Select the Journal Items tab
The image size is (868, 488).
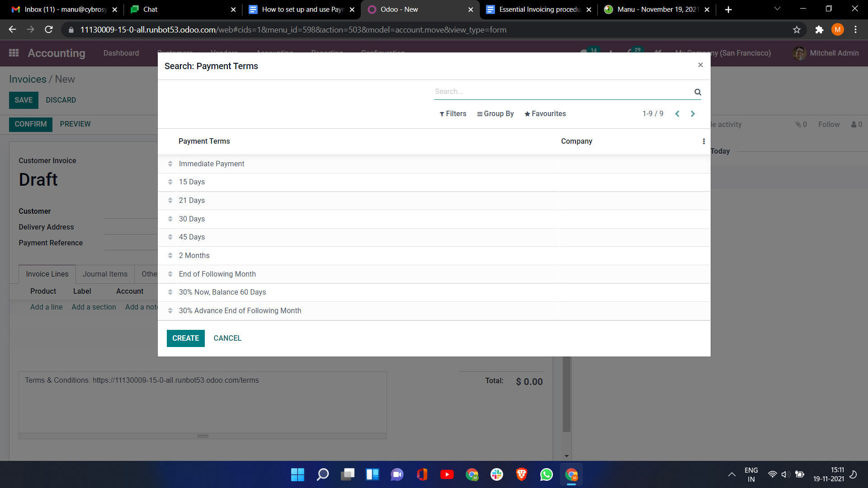point(105,274)
